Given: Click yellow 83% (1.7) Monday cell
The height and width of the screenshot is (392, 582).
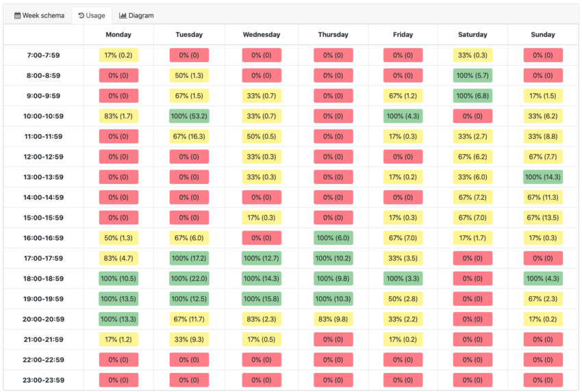Looking at the screenshot, I should [x=118, y=116].
